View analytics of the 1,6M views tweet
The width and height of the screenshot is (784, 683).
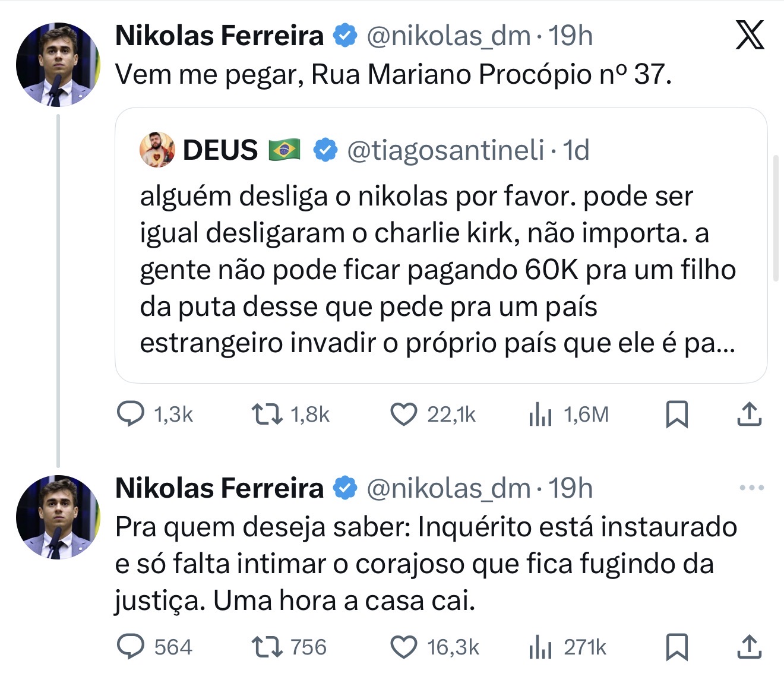coord(540,415)
